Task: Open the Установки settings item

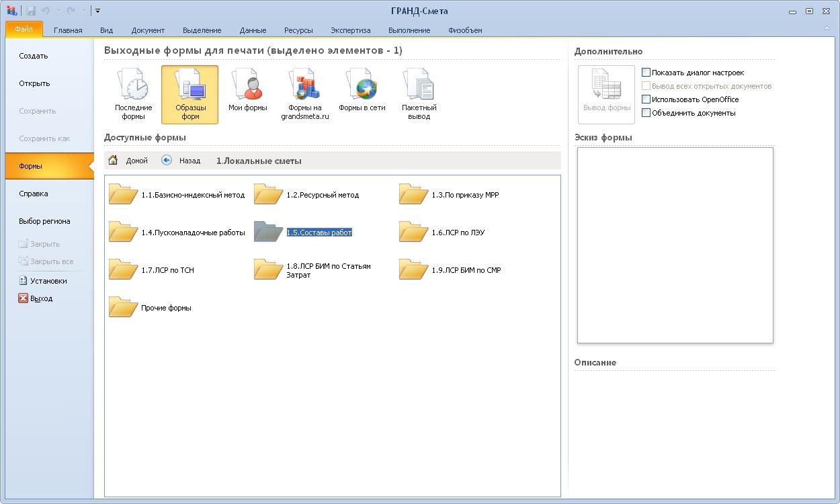Action: (x=48, y=281)
